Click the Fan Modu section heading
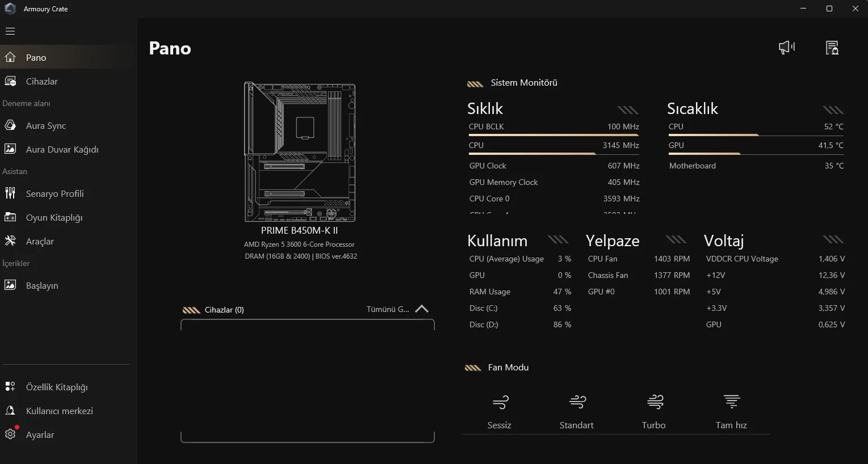The image size is (868, 464). point(509,368)
